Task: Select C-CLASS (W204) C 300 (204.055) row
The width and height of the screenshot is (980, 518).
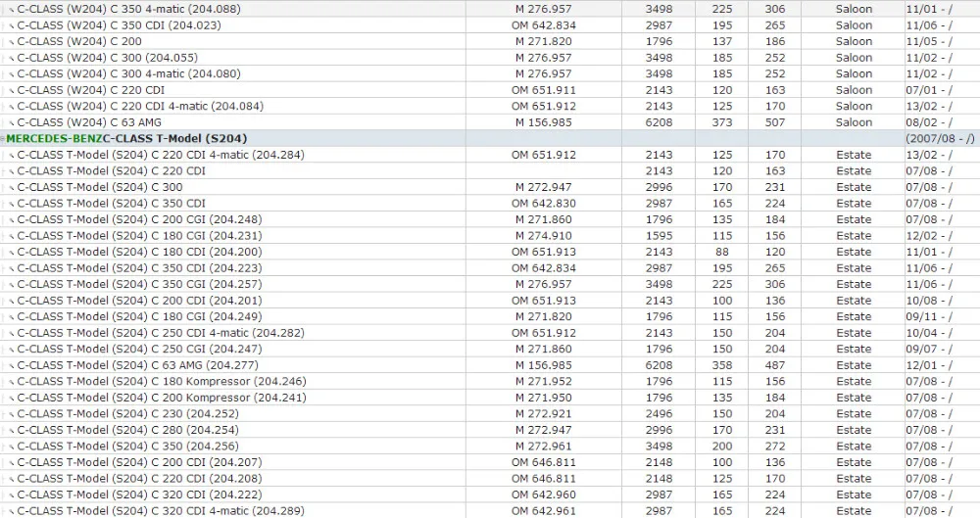Action: click(490, 58)
